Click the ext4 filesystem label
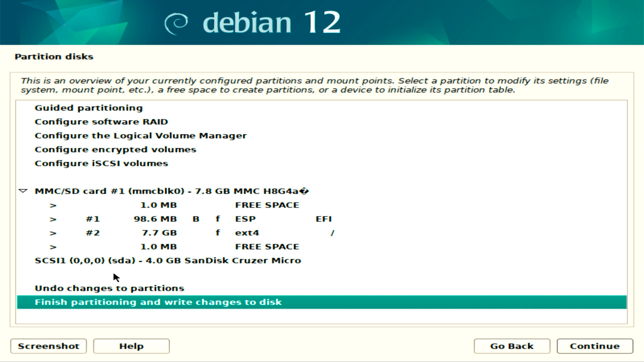Screen dimensions: 644x362 [247, 233]
